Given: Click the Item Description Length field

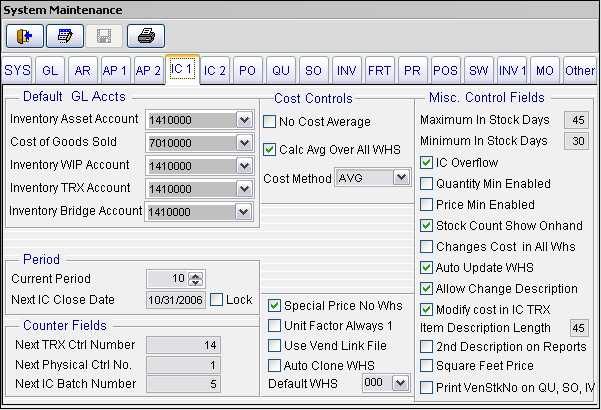Looking at the screenshot, I should coord(579,328).
